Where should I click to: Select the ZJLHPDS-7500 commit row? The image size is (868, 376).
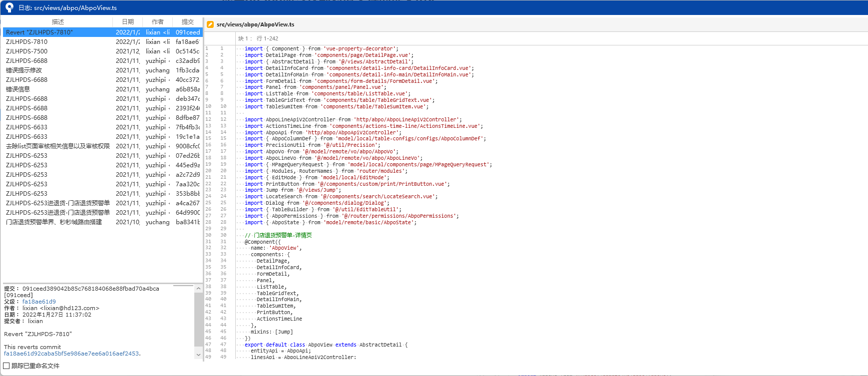point(102,51)
